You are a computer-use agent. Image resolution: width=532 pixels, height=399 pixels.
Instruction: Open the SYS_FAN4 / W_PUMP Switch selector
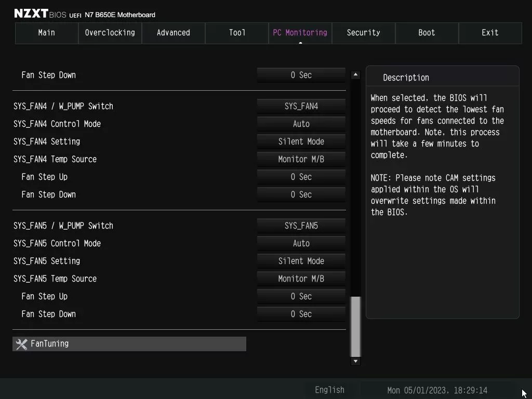tap(301, 106)
